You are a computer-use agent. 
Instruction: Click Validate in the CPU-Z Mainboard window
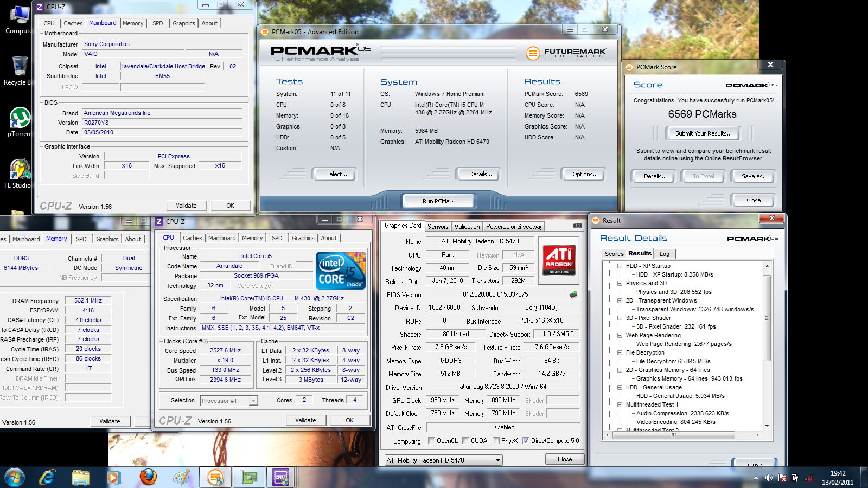[x=186, y=206]
